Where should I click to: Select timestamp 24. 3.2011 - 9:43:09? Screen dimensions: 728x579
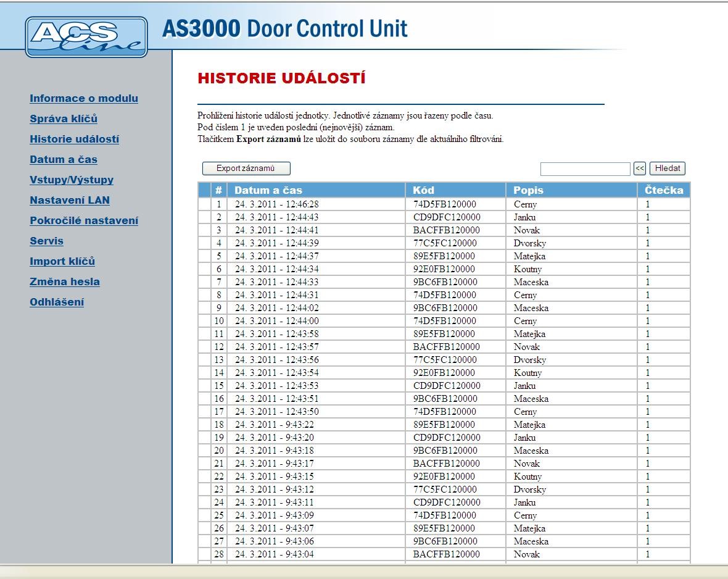(275, 515)
